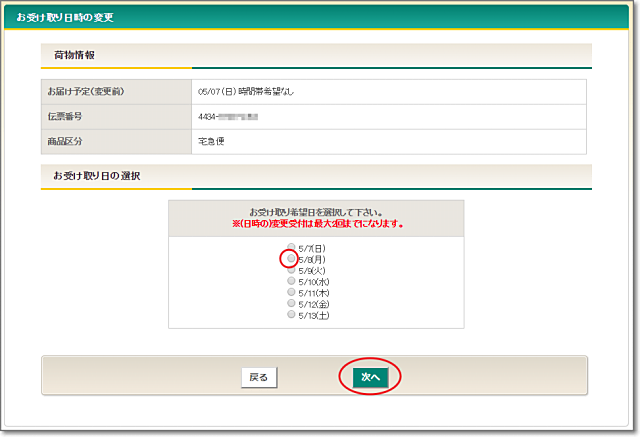Select the 5/7(日) radio button
The width and height of the screenshot is (640, 437).
click(291, 247)
